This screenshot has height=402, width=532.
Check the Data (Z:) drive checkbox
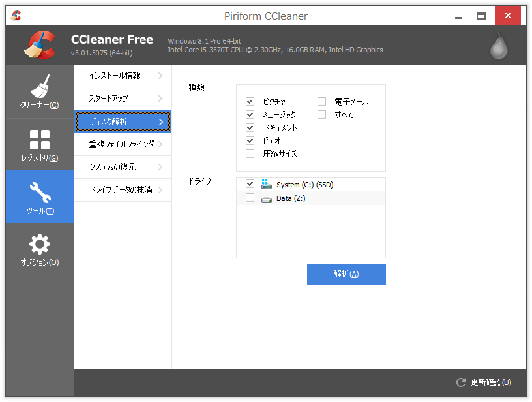click(250, 198)
